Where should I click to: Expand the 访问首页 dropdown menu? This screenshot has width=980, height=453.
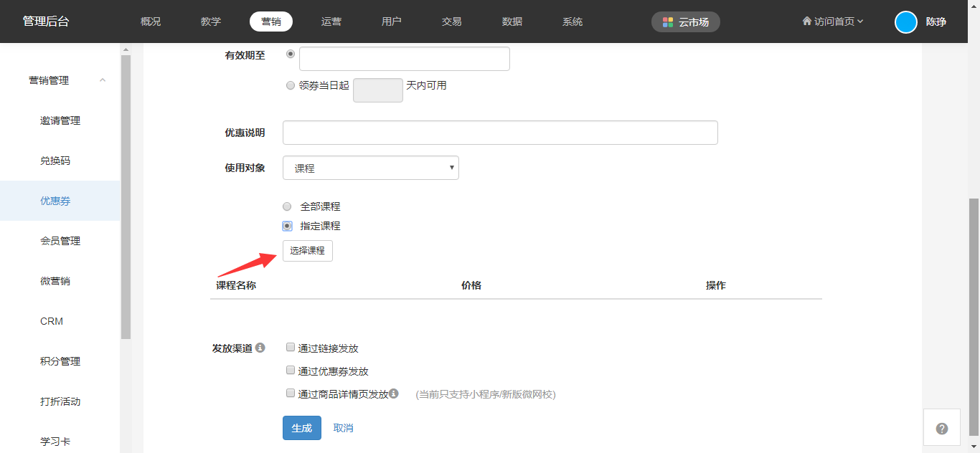(860, 22)
